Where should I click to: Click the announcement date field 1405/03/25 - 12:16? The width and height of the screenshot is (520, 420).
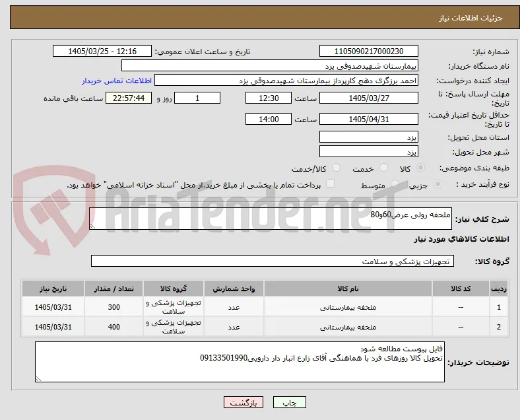point(102,52)
